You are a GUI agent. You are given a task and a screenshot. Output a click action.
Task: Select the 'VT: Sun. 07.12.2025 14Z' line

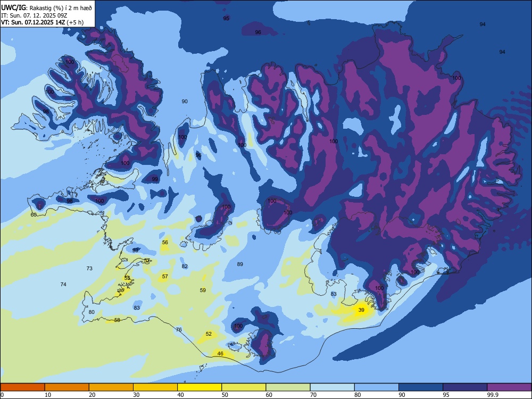pyautogui.click(x=33, y=22)
